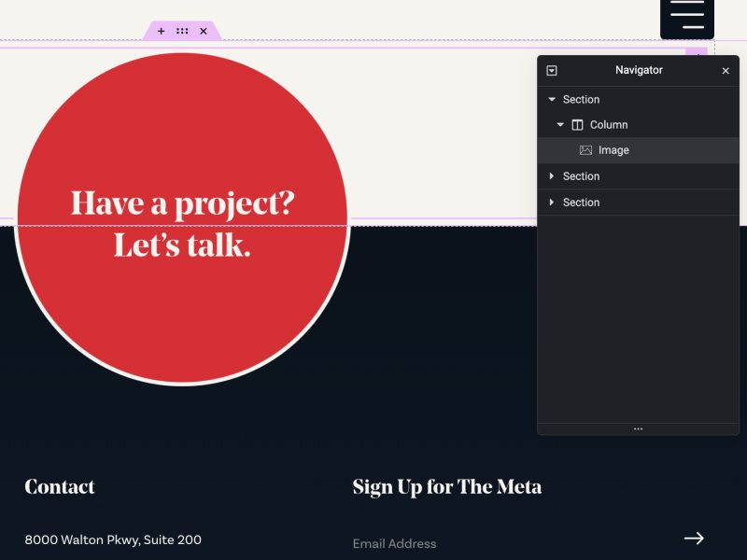Screen dimensions: 747x560
Task: Click the edit section drag-handle icon
Action: click(x=182, y=31)
